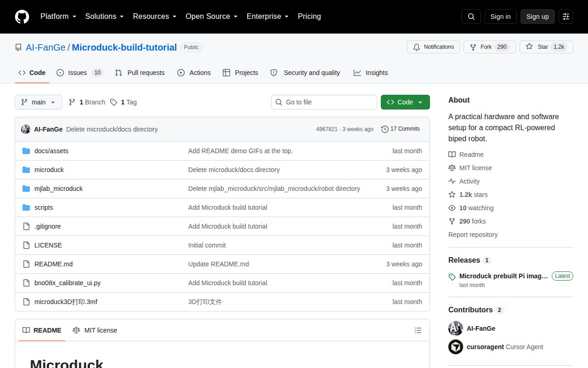The image size is (588, 368).
Task: Open the README outline list icon
Action: tap(418, 330)
